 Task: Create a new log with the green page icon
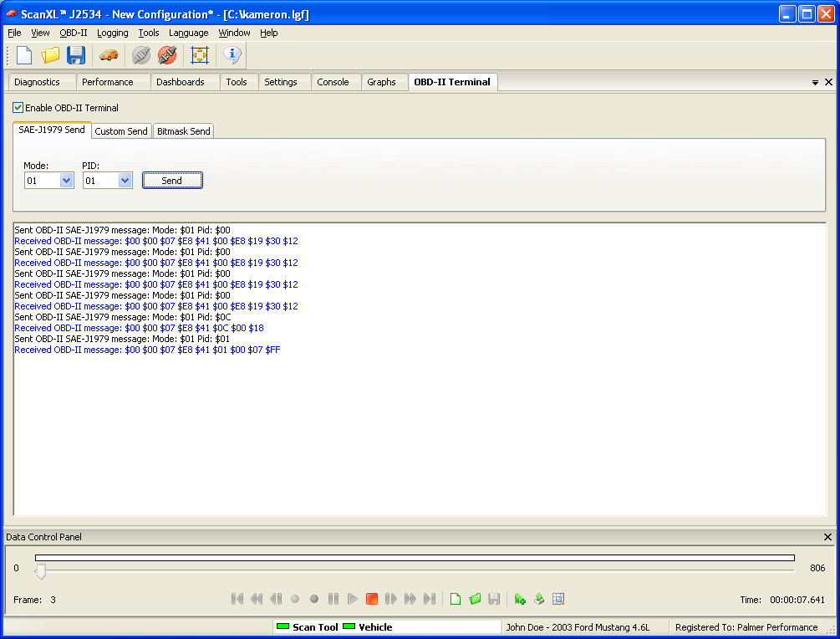[456, 599]
